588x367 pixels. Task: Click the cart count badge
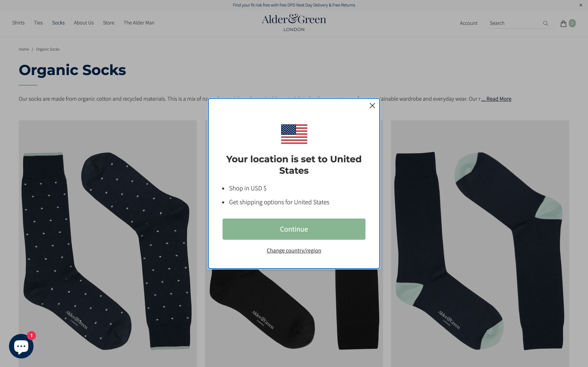572,23
